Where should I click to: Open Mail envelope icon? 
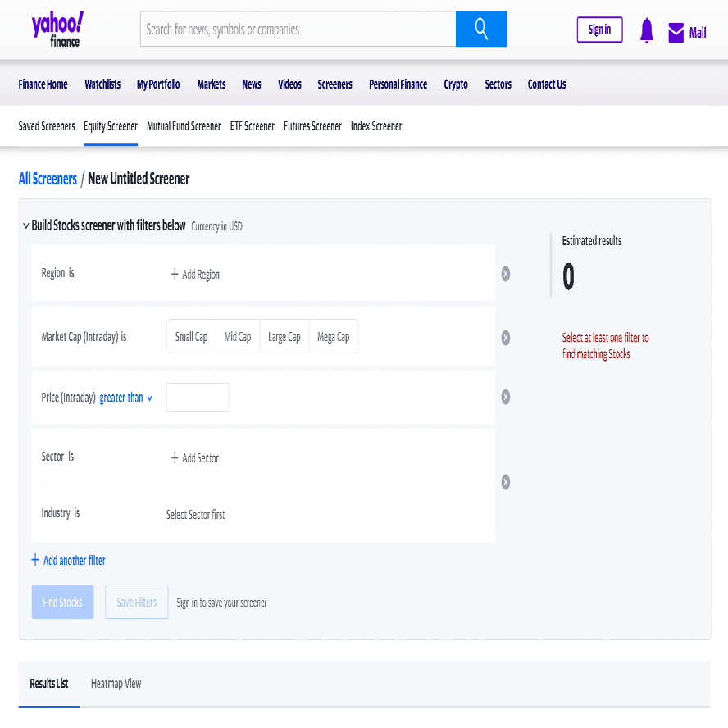(676, 33)
